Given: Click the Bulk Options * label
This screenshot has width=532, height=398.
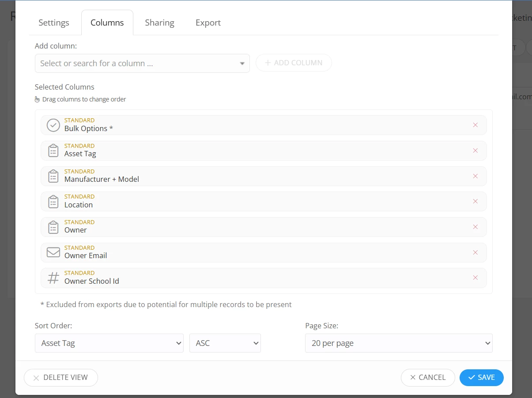Looking at the screenshot, I should tap(89, 128).
